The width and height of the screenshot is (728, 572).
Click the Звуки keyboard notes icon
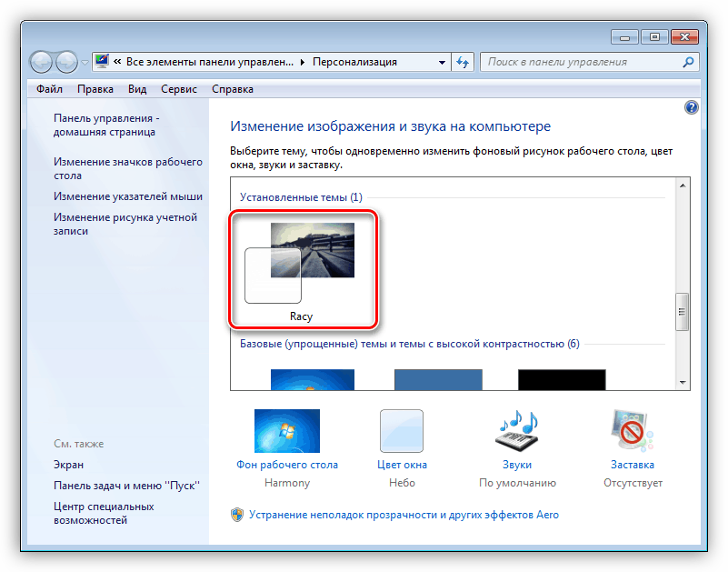(517, 431)
